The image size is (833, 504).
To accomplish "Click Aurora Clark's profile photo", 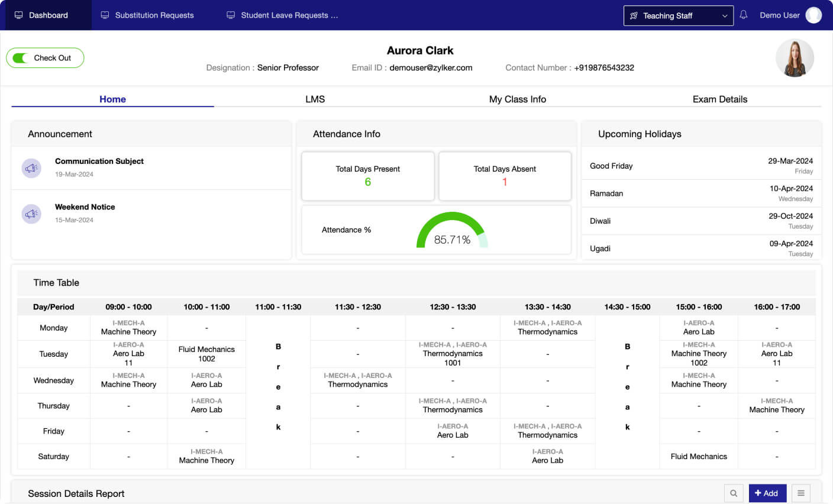I will point(794,58).
